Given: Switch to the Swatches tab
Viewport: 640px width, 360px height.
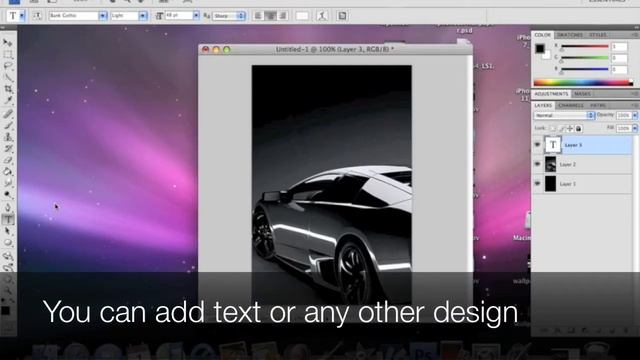Looking at the screenshot, I should tap(570, 35).
